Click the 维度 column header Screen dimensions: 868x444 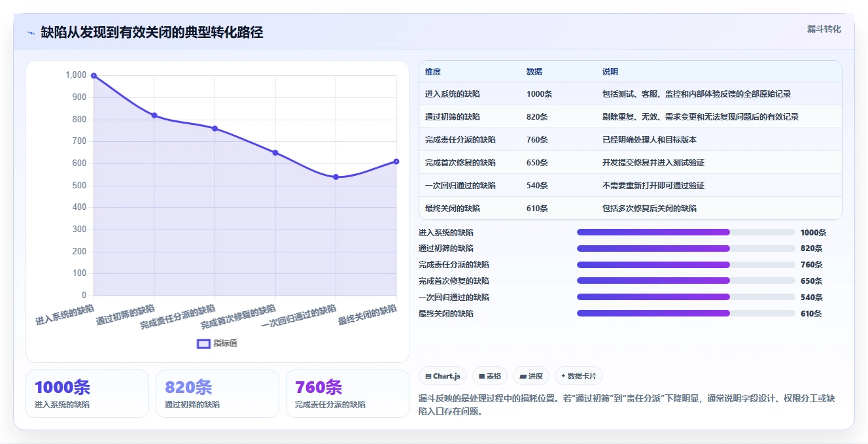[433, 72]
